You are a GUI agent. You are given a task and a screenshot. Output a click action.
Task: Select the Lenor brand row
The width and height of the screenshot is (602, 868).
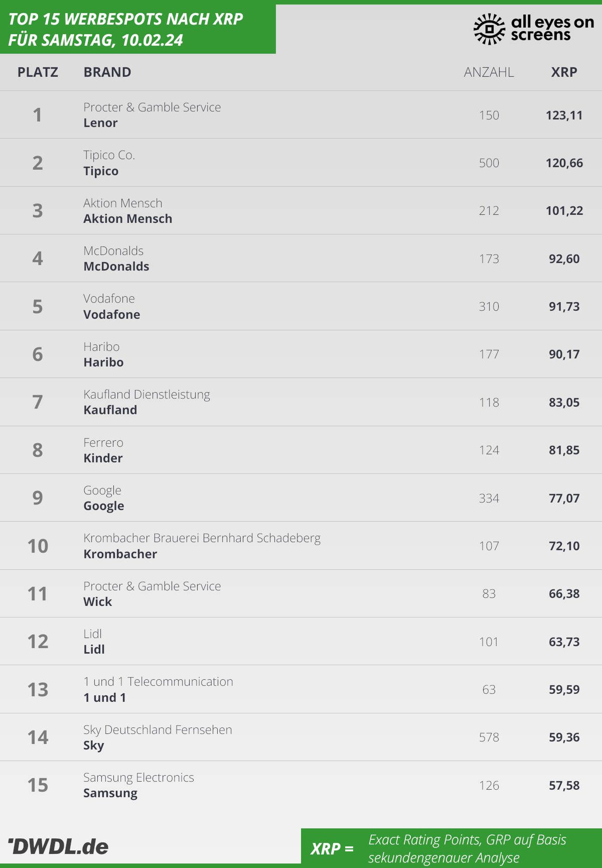tap(301, 115)
